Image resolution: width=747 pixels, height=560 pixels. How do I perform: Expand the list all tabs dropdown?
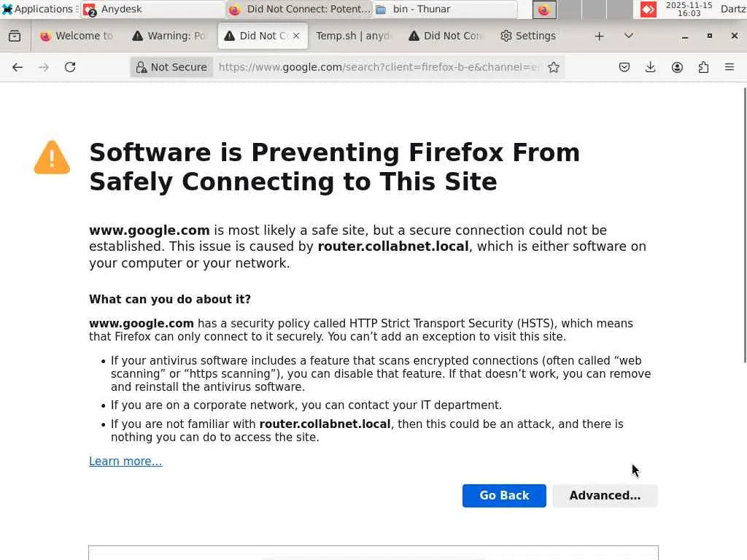click(629, 36)
